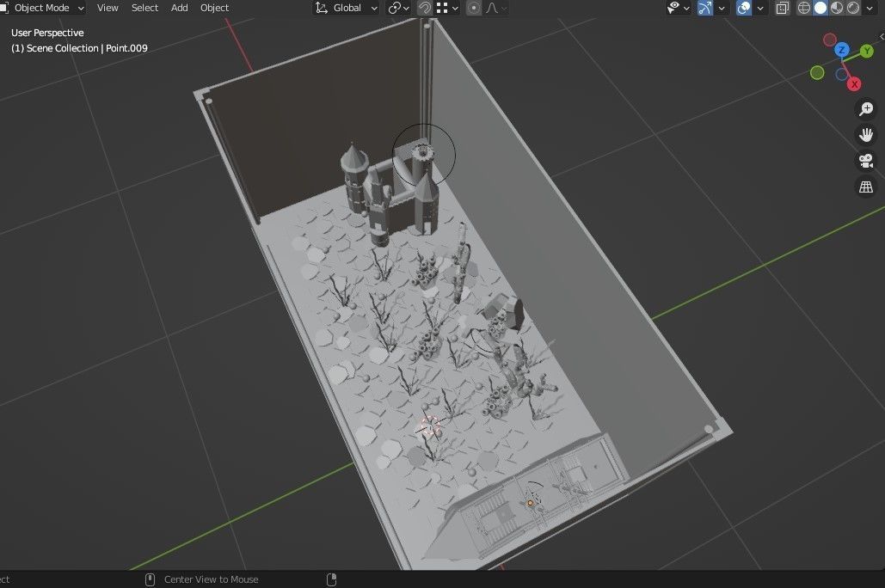Open the Object menu
885x588 pixels.
pos(214,8)
